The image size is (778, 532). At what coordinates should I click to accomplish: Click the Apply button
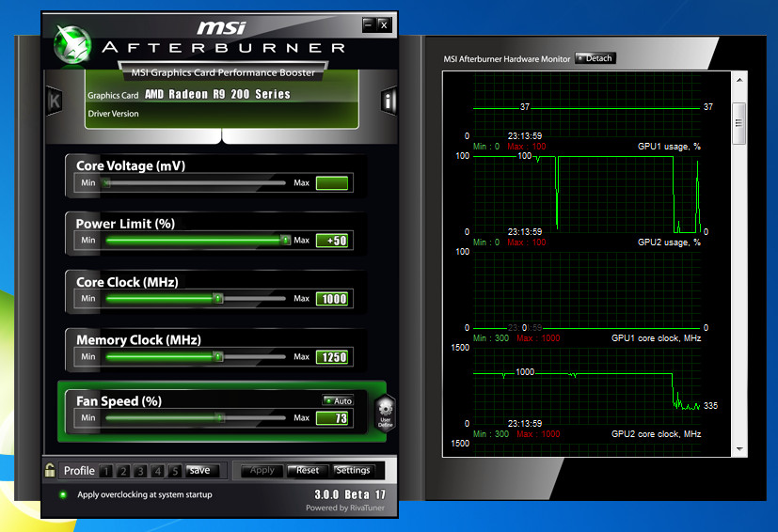pos(262,471)
